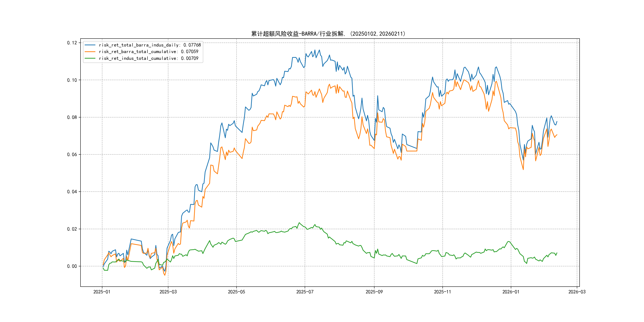The width and height of the screenshot is (644, 322).
Task: Click the 0.06 y-axis tick label
Action: 72,154
